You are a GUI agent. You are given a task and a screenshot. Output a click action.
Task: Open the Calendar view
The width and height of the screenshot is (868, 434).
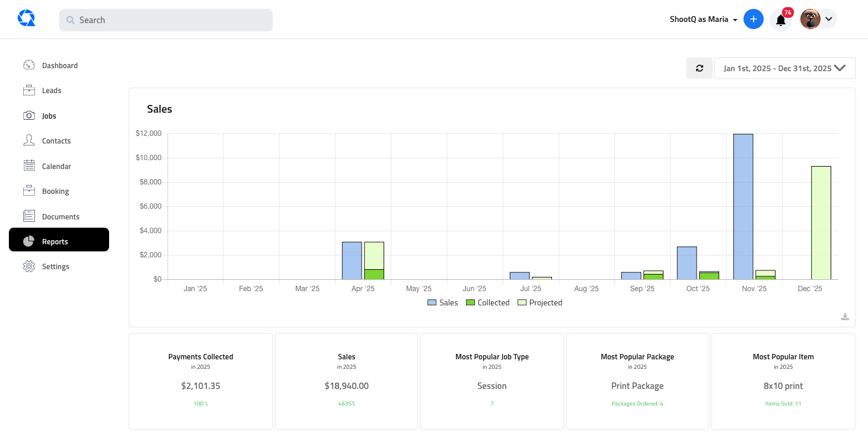(55, 166)
